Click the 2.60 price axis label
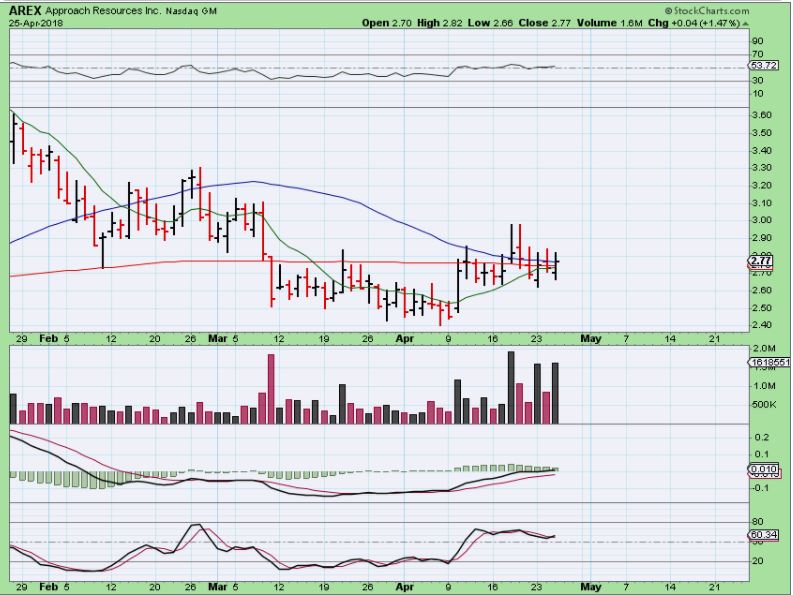 [x=762, y=290]
